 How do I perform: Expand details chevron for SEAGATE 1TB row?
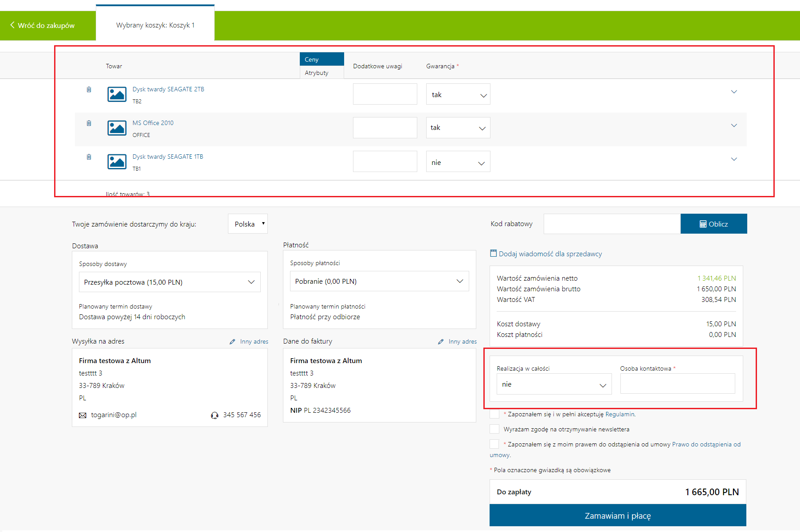click(x=734, y=159)
